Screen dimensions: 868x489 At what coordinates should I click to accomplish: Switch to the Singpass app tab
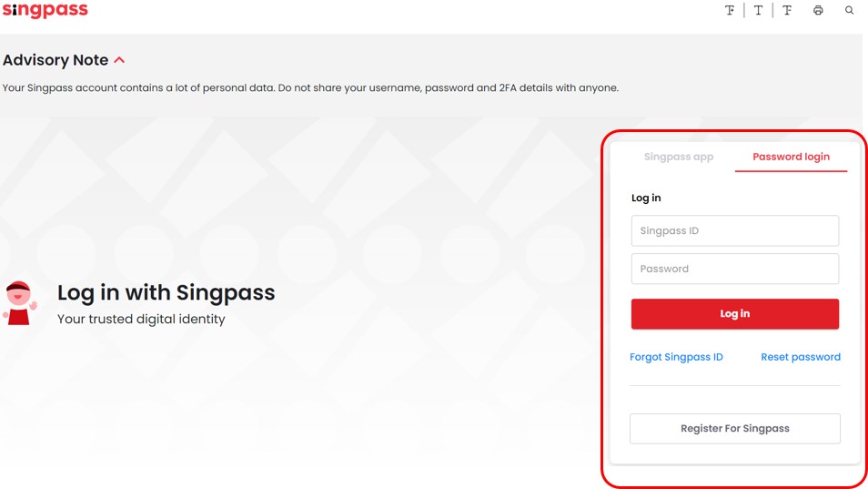pyautogui.click(x=679, y=157)
